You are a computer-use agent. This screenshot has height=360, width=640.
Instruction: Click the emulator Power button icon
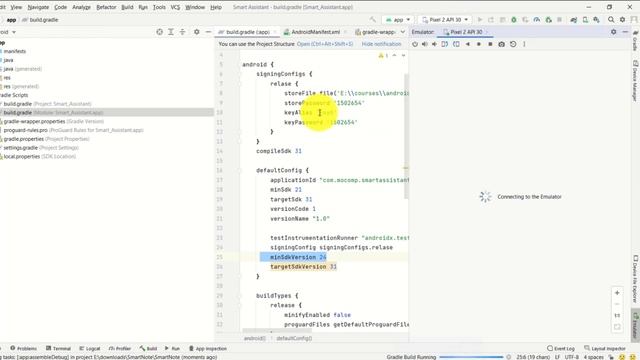[415, 44]
